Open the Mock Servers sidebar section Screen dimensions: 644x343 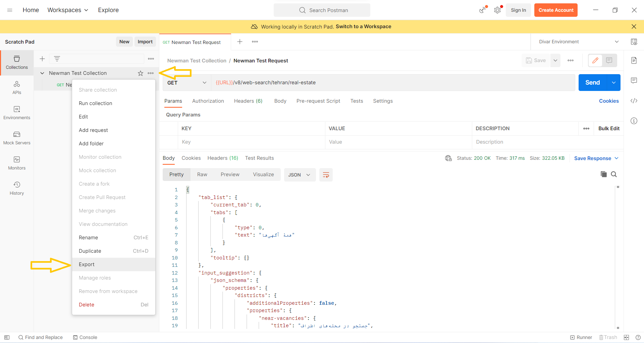(x=17, y=138)
